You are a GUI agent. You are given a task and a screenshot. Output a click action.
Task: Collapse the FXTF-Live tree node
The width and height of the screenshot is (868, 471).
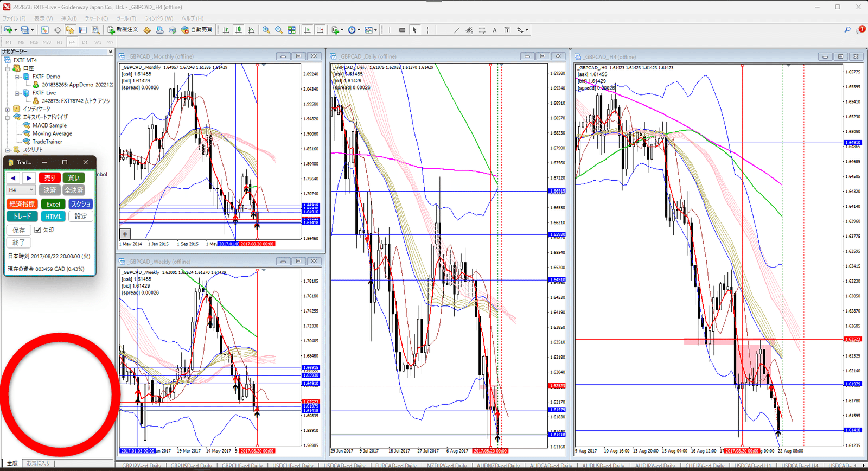pyautogui.click(x=17, y=93)
